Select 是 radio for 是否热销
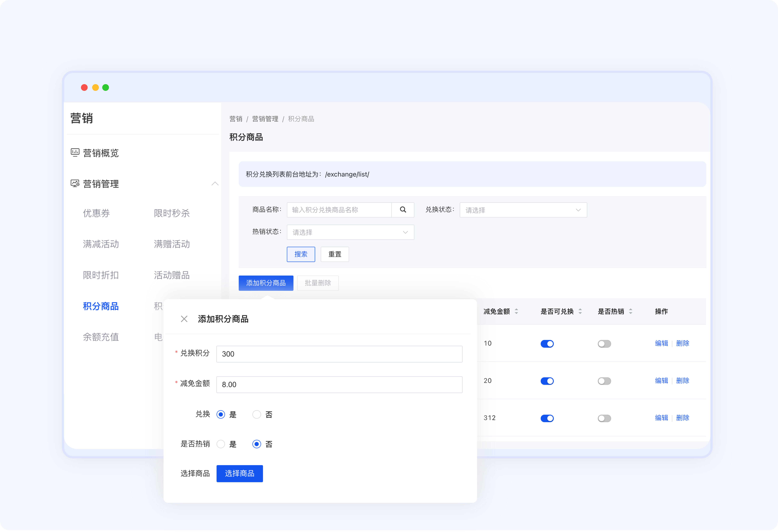The image size is (778, 532). [221, 444]
